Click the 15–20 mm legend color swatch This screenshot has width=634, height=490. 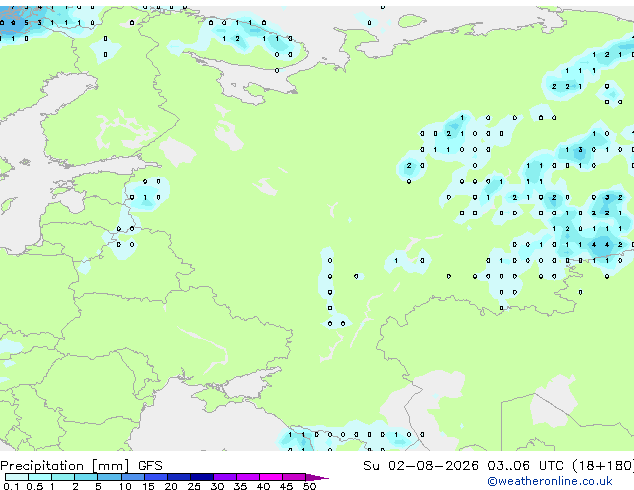coord(156,477)
